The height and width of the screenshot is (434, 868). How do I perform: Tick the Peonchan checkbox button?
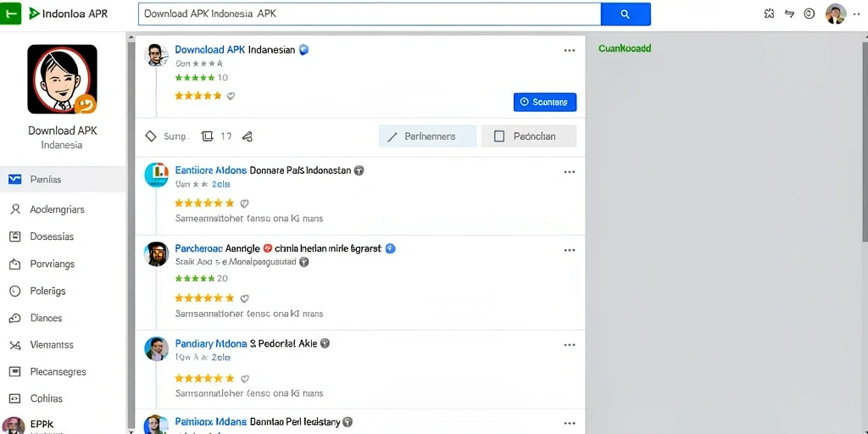(x=529, y=136)
